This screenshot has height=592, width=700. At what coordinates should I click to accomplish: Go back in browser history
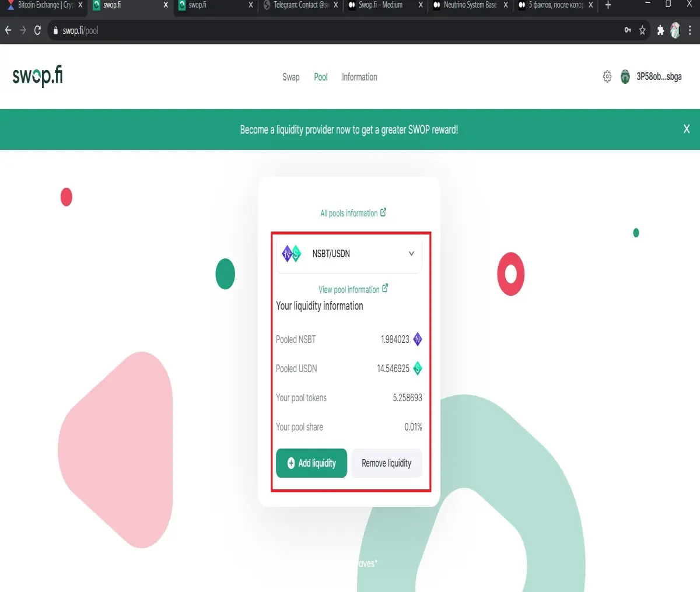coord(8,30)
